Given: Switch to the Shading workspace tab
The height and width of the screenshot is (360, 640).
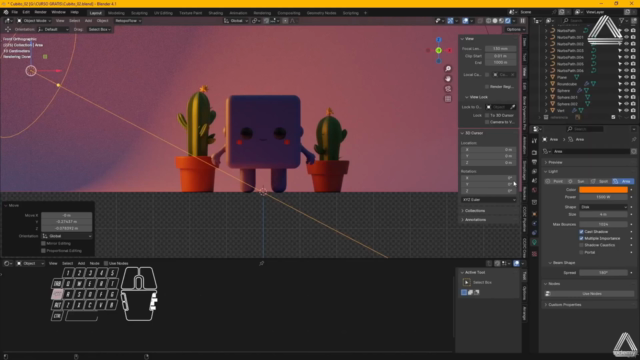Looking at the screenshot, I should tap(216, 13).
